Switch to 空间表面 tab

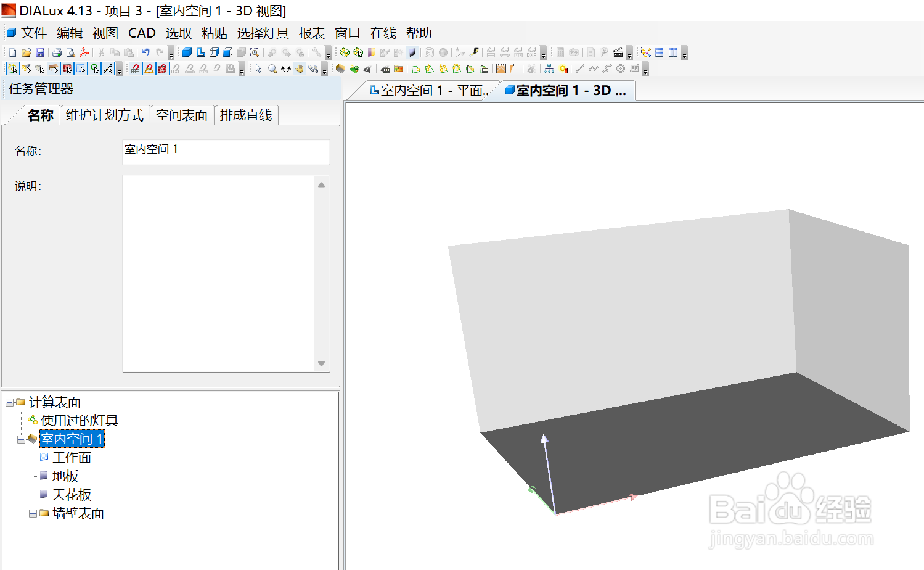coord(182,115)
